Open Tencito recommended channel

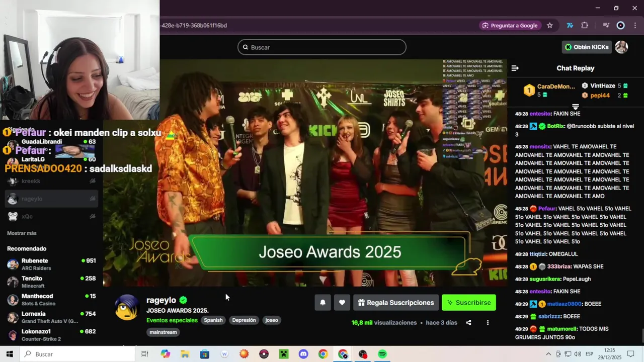pyautogui.click(x=51, y=282)
